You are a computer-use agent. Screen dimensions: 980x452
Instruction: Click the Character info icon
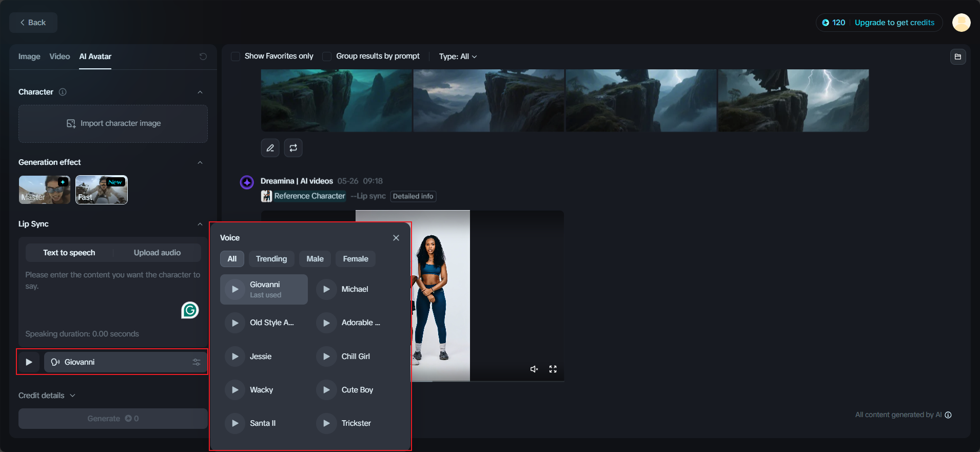(x=63, y=92)
